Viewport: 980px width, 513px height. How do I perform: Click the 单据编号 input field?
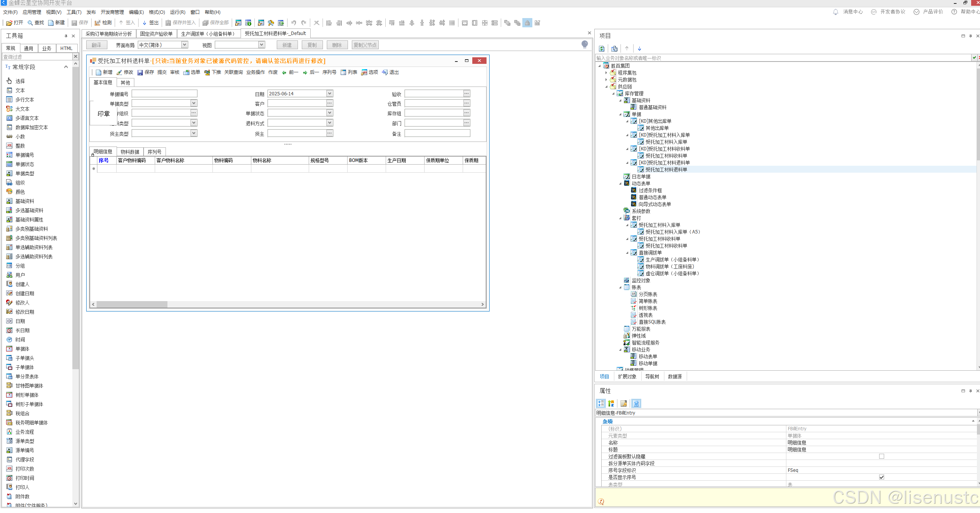pyautogui.click(x=164, y=94)
